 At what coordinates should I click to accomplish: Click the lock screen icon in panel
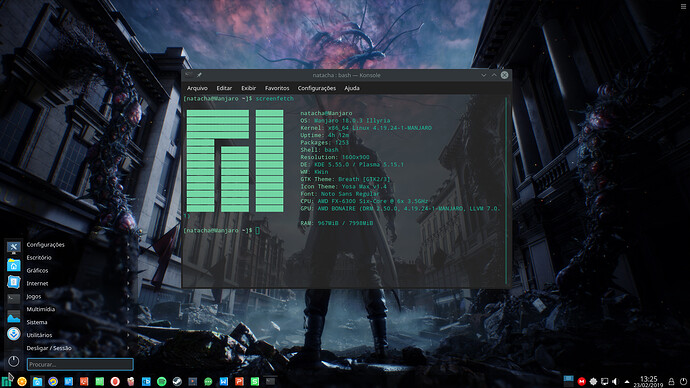click(672, 382)
